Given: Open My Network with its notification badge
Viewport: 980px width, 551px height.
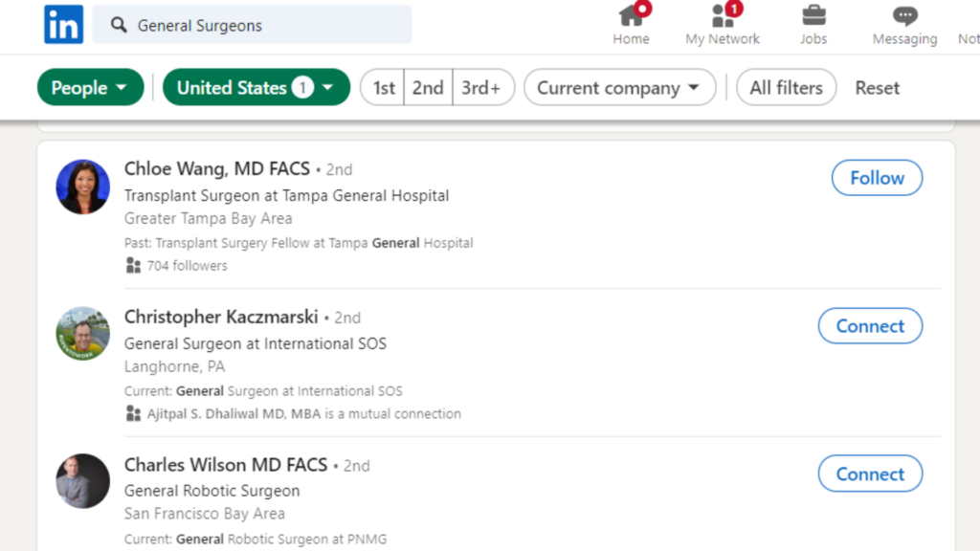Looking at the screenshot, I should pyautogui.click(x=723, y=24).
